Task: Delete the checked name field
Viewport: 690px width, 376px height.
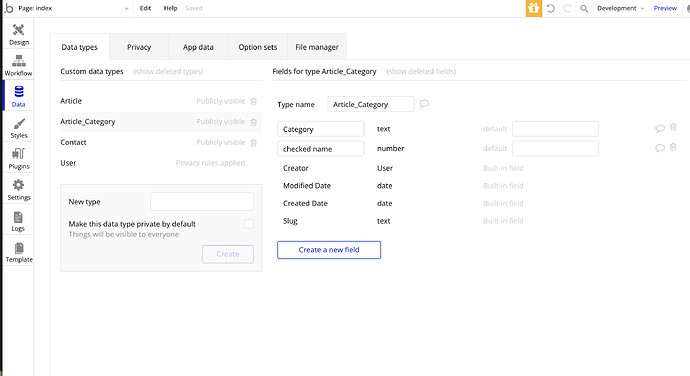Action: [x=673, y=147]
